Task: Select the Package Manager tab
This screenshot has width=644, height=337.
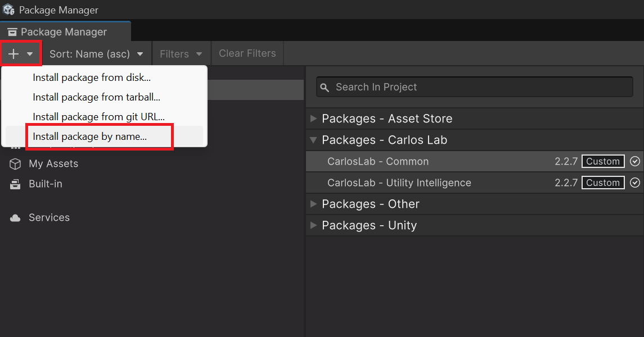Action: point(65,32)
